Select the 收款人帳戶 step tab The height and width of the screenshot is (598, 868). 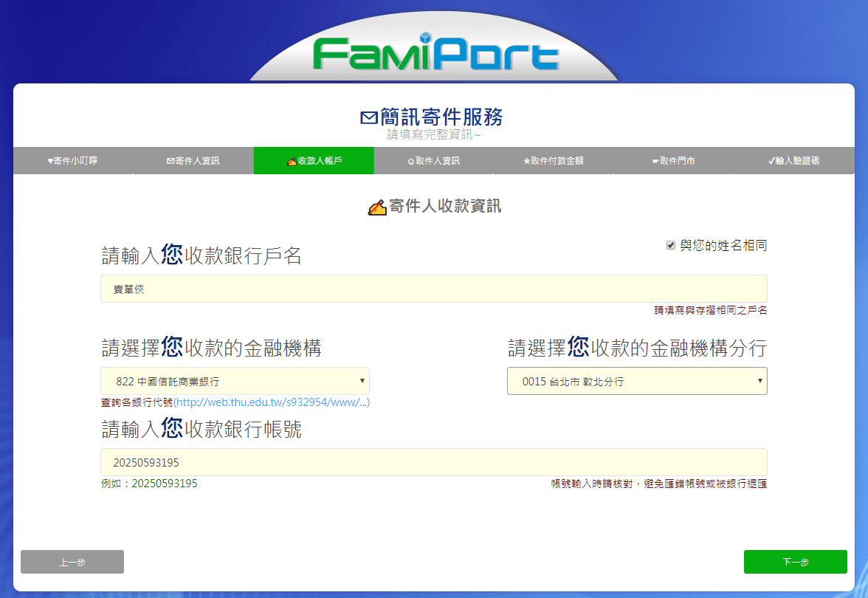tap(314, 161)
